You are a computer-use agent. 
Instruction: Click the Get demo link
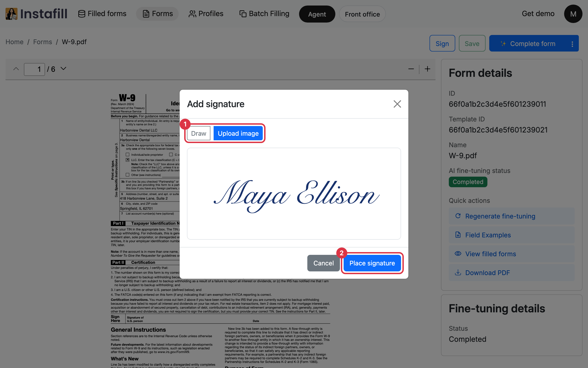[538, 14]
